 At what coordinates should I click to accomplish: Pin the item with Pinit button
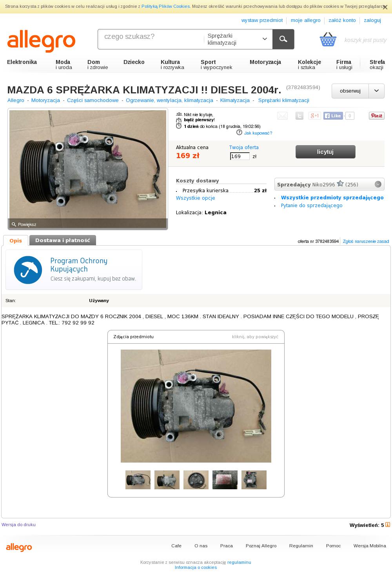(377, 116)
